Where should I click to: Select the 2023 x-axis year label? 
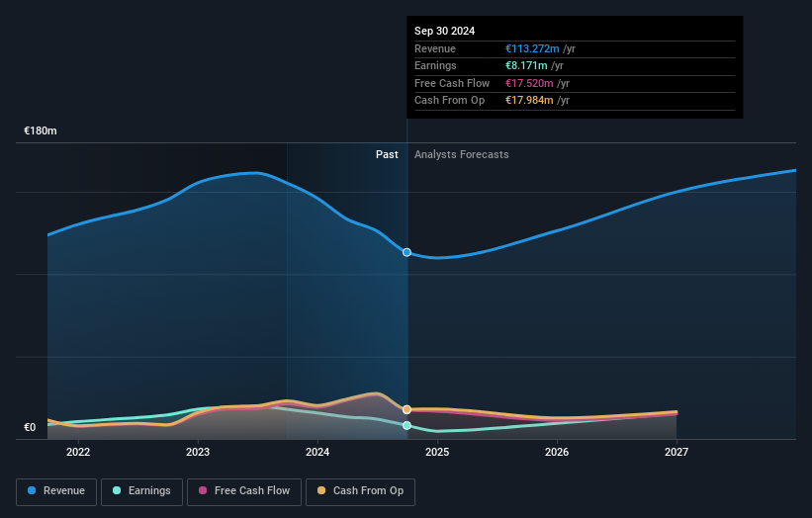(198, 452)
